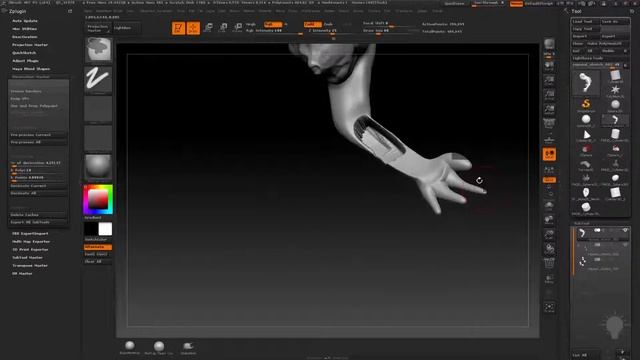Select the Rotate transform tool in the top shelf

point(238,28)
